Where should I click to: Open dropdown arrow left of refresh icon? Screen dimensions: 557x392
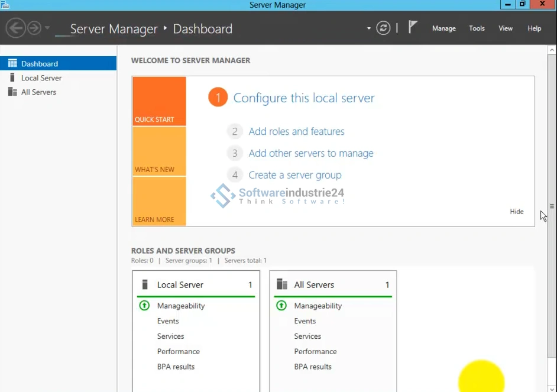coord(369,28)
